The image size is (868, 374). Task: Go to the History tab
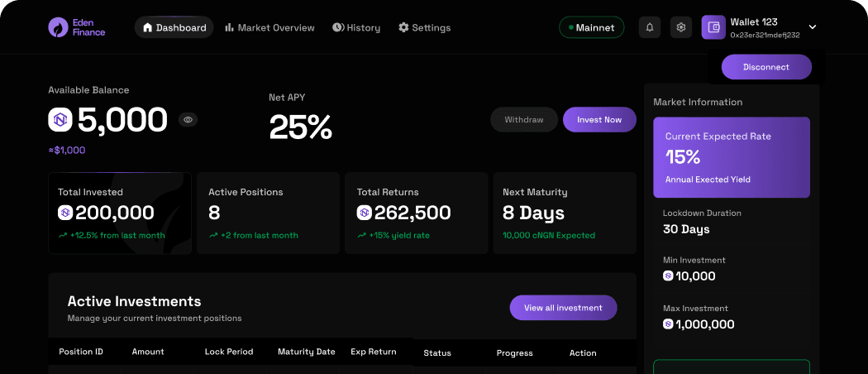tap(356, 27)
